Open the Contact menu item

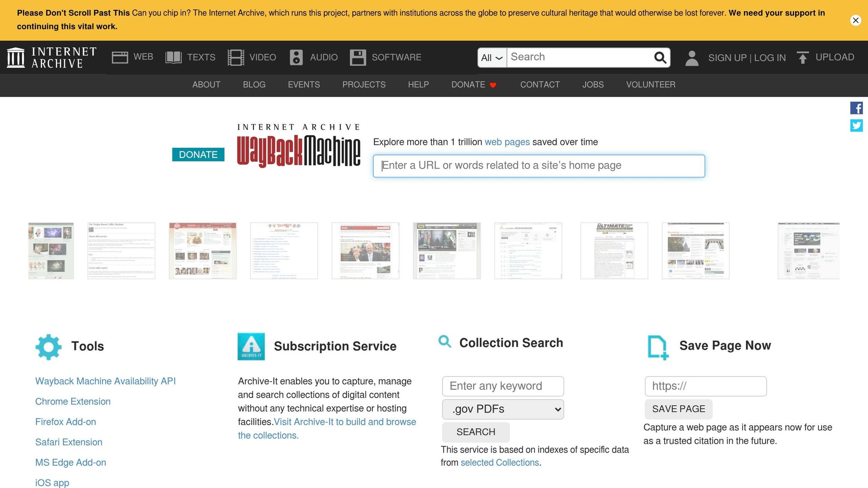[540, 85]
